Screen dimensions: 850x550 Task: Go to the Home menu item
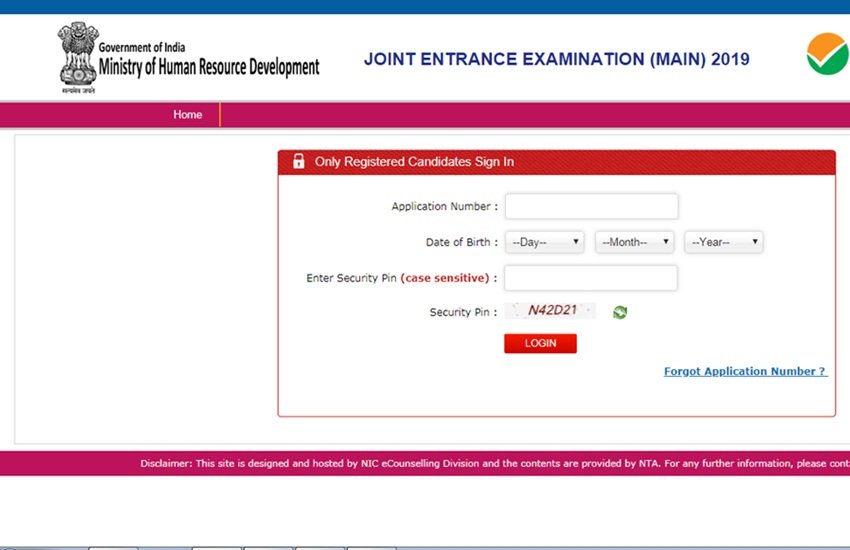(187, 115)
